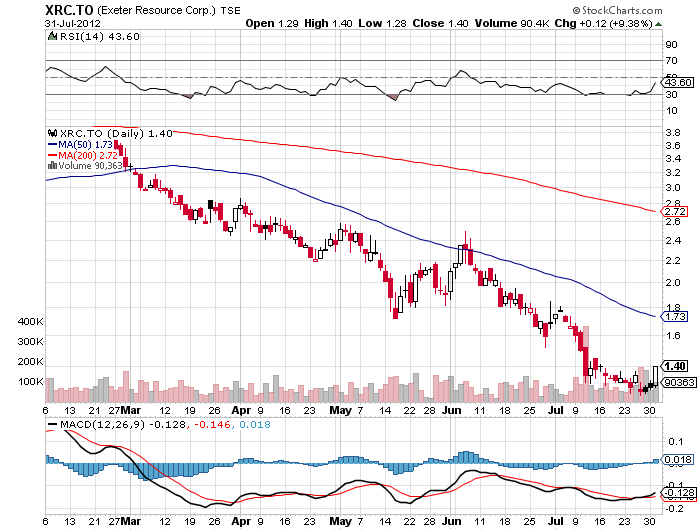
Task: Click 'May' on the date axis below the MACD panel
Action: 341,522
